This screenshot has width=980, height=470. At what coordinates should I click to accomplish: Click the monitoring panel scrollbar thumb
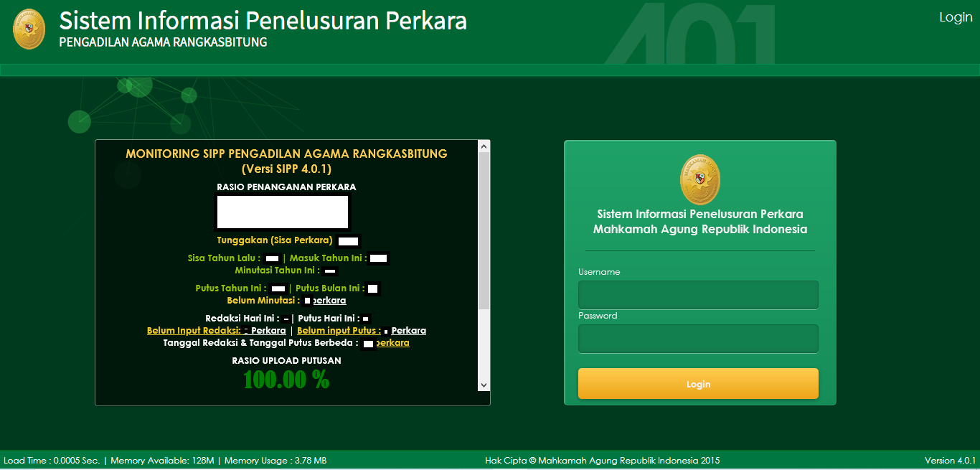click(x=484, y=230)
